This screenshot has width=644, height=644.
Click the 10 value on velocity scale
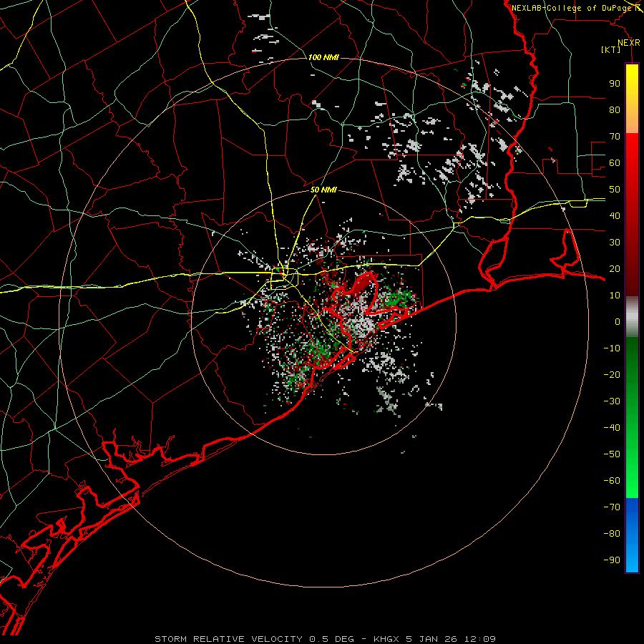point(615,296)
